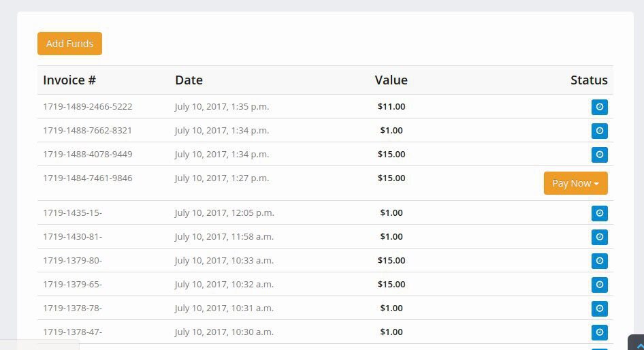This screenshot has width=644, height=350.
Task: Click the Invoice # column header
Action: (x=69, y=80)
